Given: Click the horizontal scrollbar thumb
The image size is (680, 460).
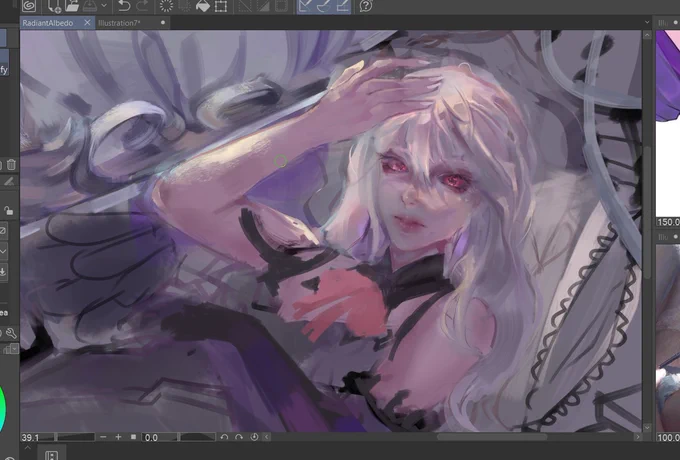Looking at the screenshot, I should tap(492, 437).
